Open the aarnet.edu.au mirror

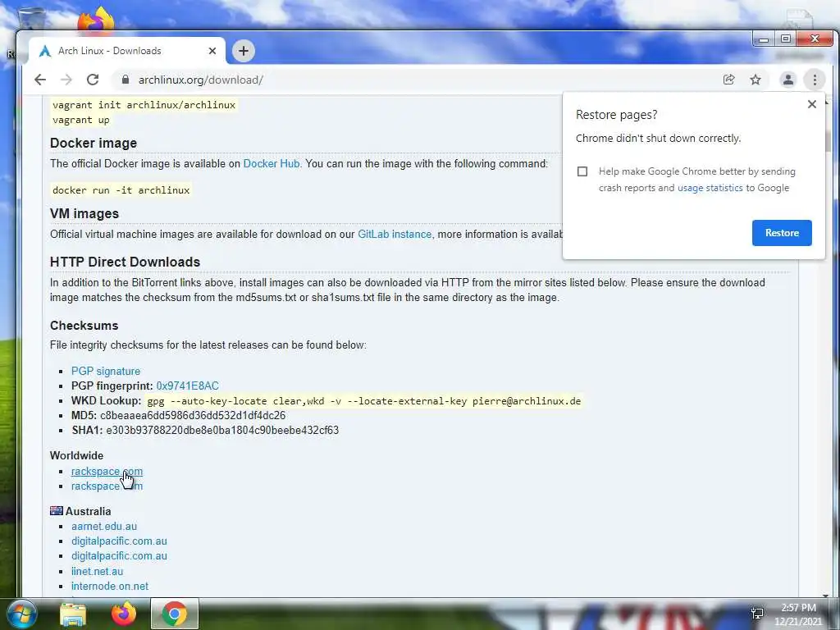(x=104, y=526)
